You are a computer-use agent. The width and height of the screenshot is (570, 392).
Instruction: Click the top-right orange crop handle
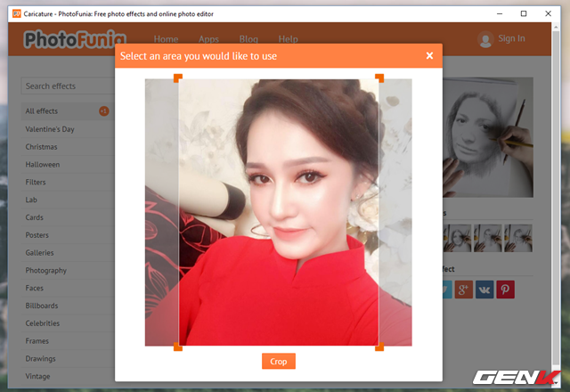pos(379,78)
